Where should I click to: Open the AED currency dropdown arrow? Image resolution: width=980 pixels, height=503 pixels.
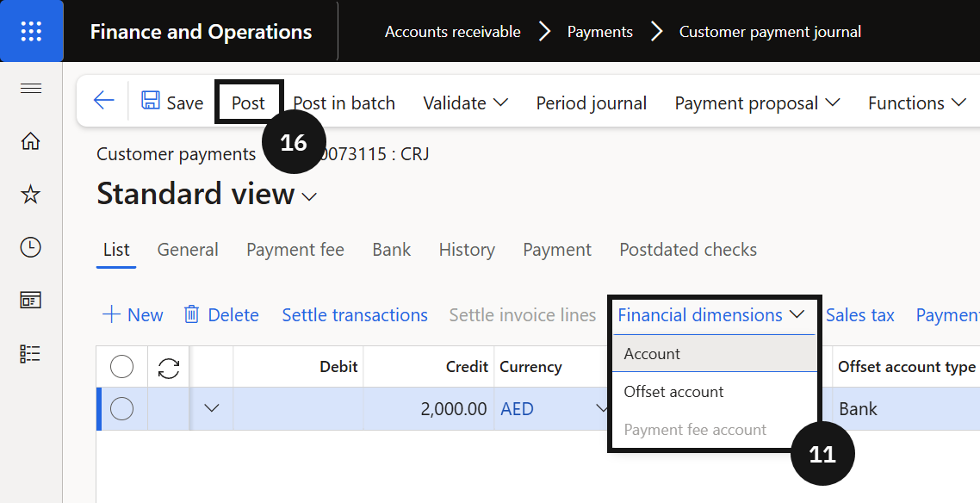click(601, 408)
